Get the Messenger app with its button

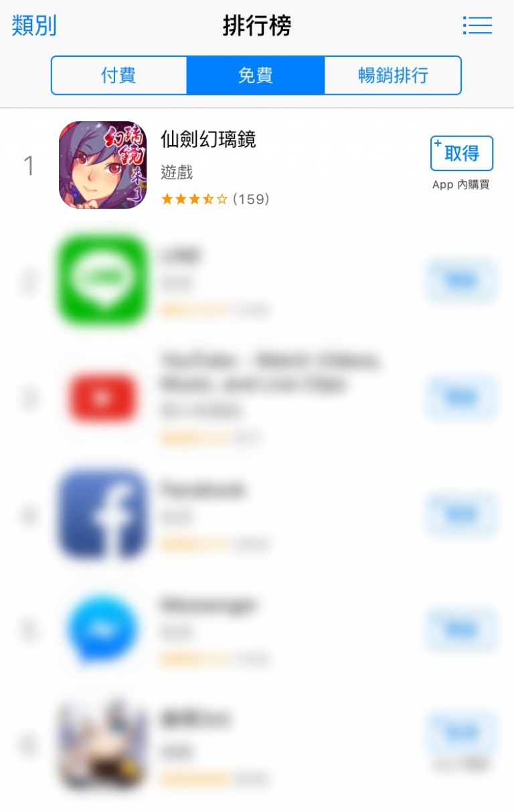point(462,630)
